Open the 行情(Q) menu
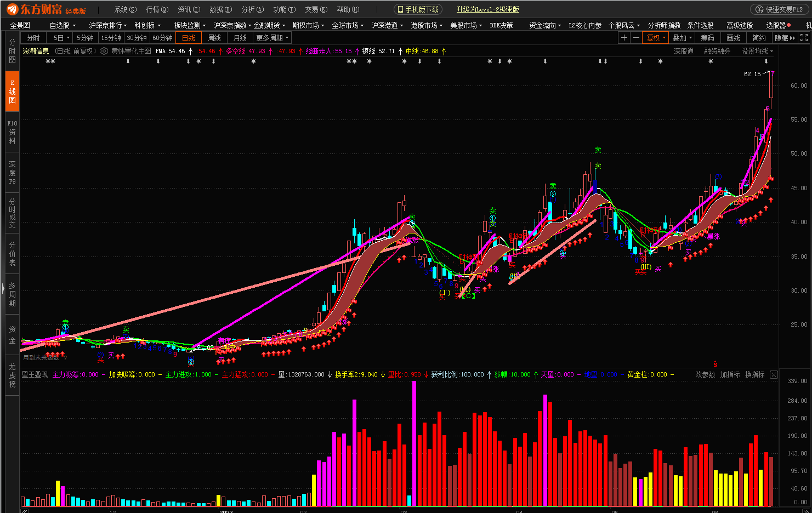Image resolution: width=812 pixels, height=513 pixels. pos(157,9)
